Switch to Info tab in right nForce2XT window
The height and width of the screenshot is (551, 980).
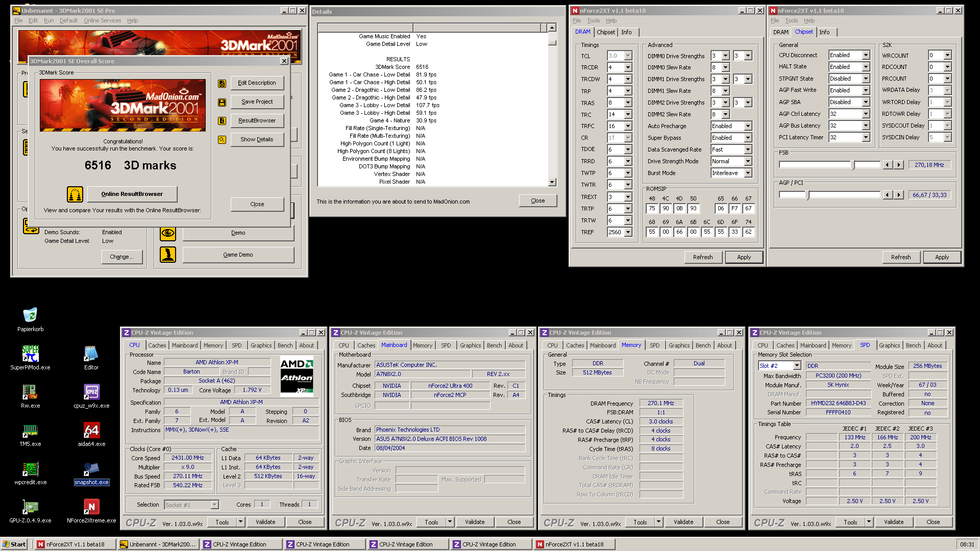pyautogui.click(x=824, y=32)
